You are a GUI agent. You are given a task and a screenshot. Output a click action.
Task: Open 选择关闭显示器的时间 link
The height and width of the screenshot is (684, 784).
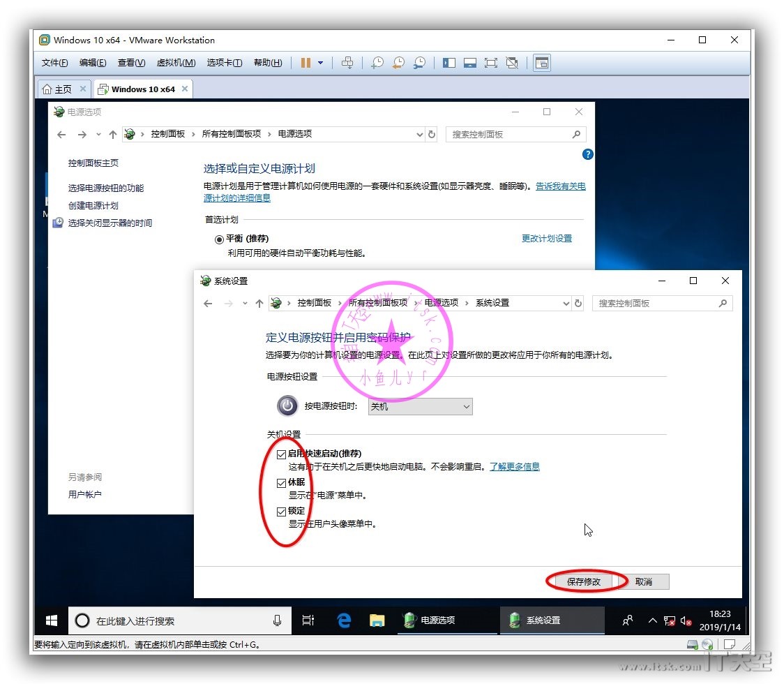[x=110, y=223]
